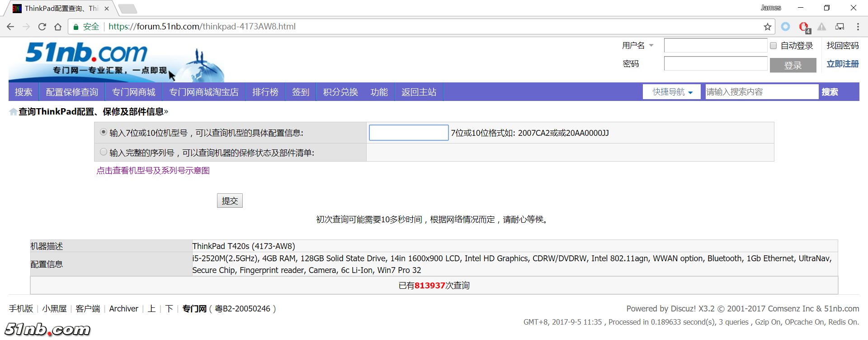Open 积分兑换 nav item

pyautogui.click(x=340, y=92)
